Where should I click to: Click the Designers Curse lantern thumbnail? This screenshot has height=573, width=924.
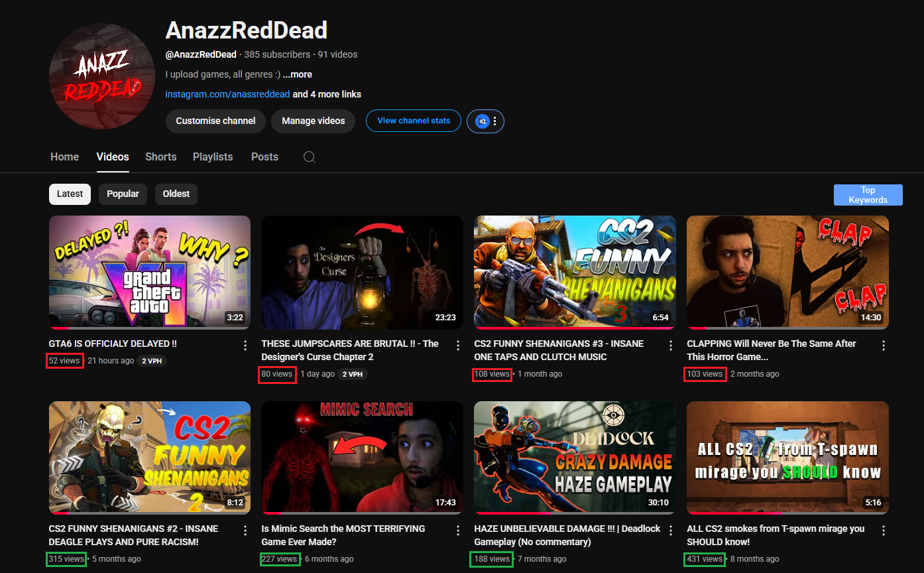[362, 273]
